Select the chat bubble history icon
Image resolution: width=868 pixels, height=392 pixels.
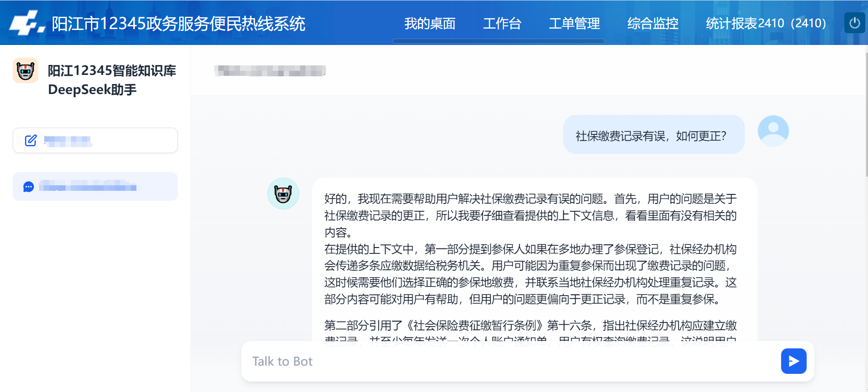pyautogui.click(x=29, y=187)
